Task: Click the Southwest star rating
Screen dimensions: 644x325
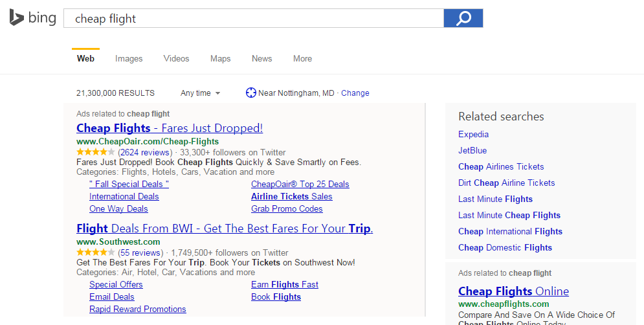Action: (95, 252)
